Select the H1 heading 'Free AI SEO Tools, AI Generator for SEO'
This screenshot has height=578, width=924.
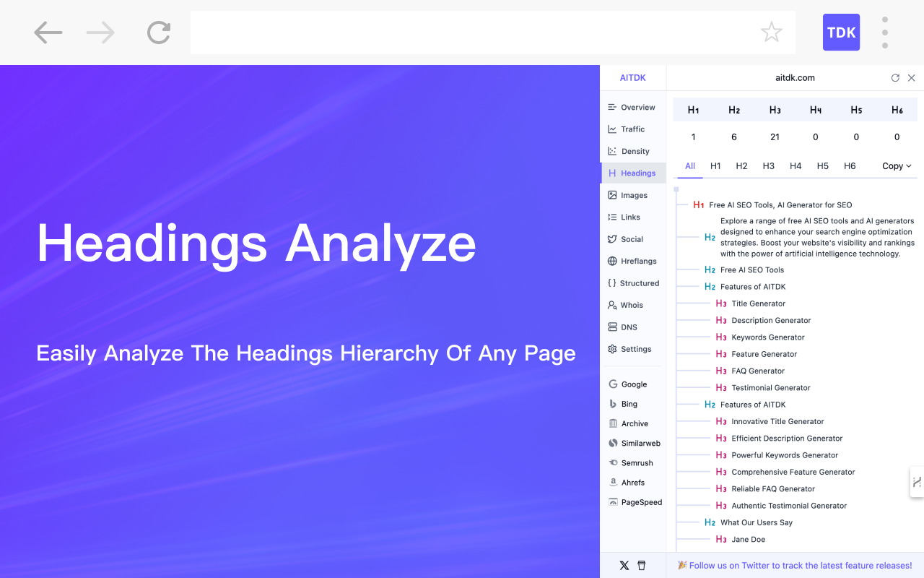[772, 205]
